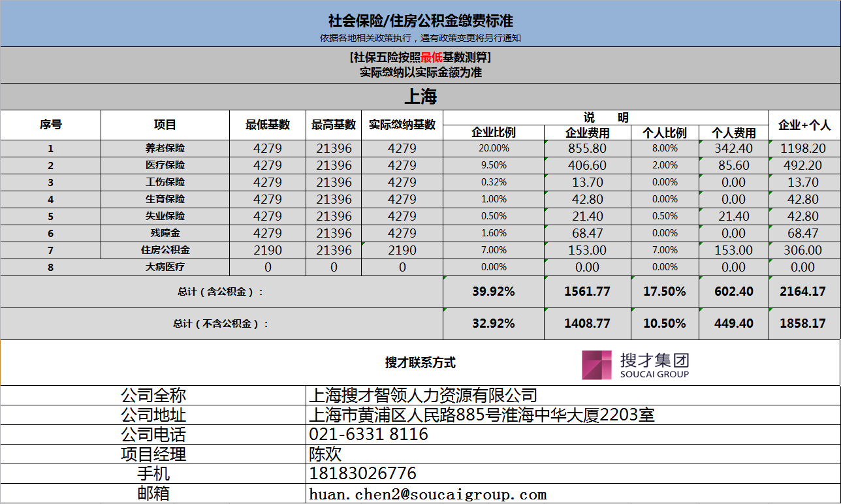Click the 855.80 company fee cell

(588, 148)
